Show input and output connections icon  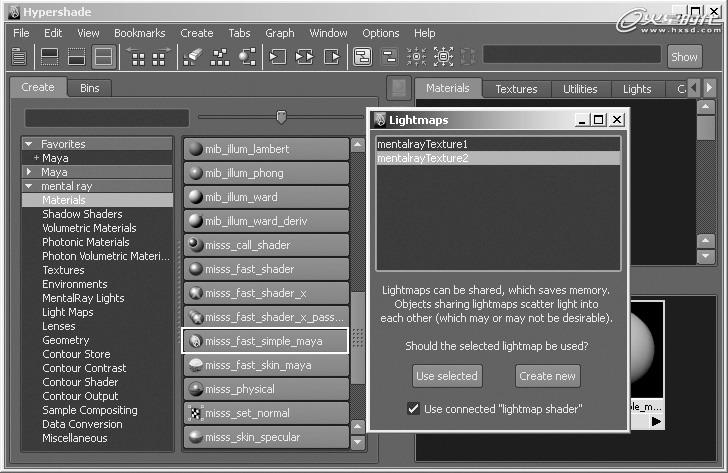tap(305, 57)
